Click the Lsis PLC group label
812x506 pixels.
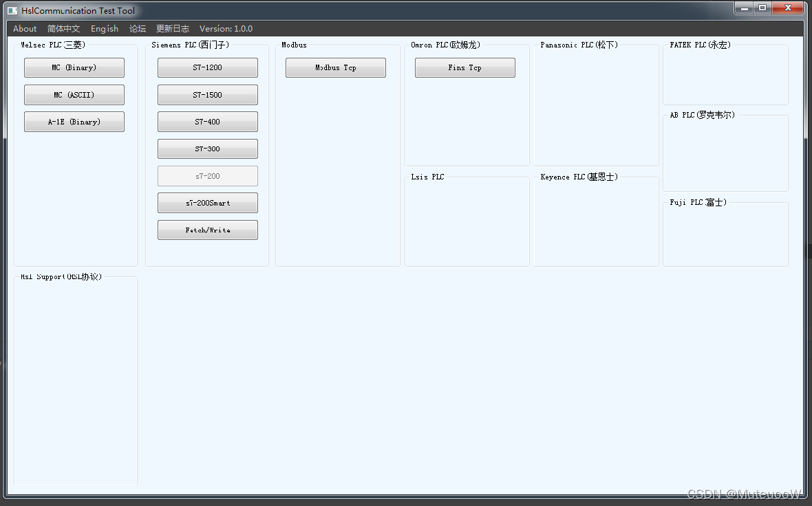(427, 177)
